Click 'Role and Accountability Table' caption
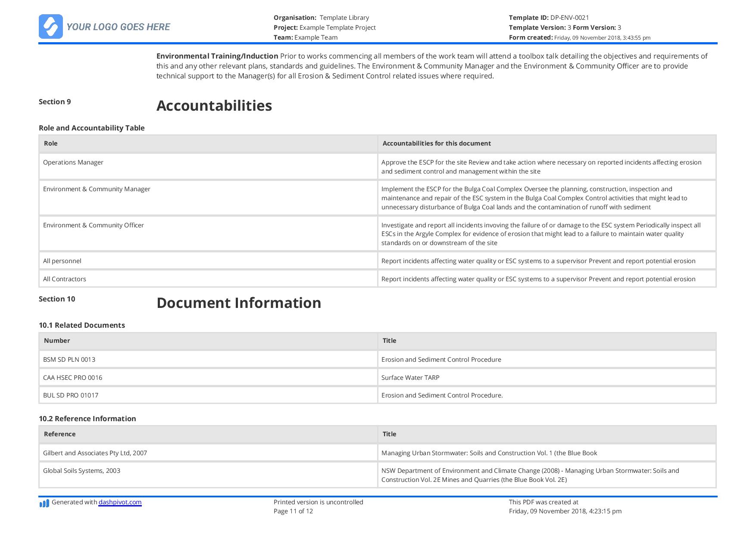756x534 pixels. (x=92, y=128)
